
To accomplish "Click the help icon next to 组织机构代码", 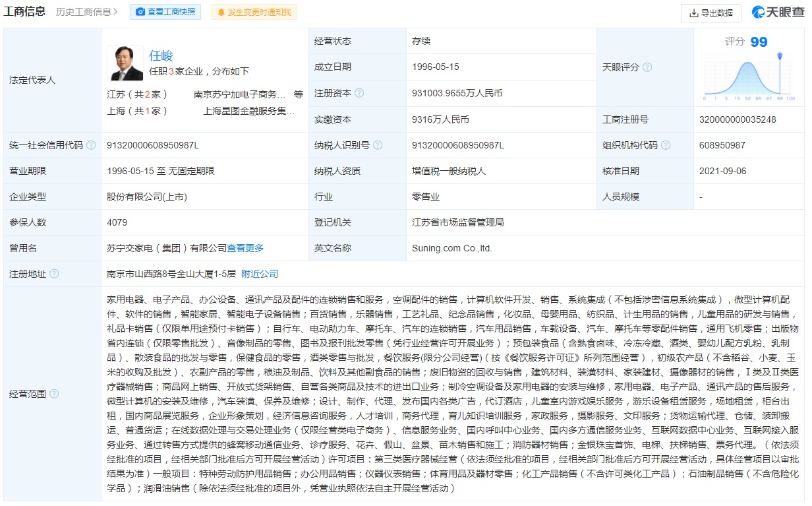I will [666, 145].
